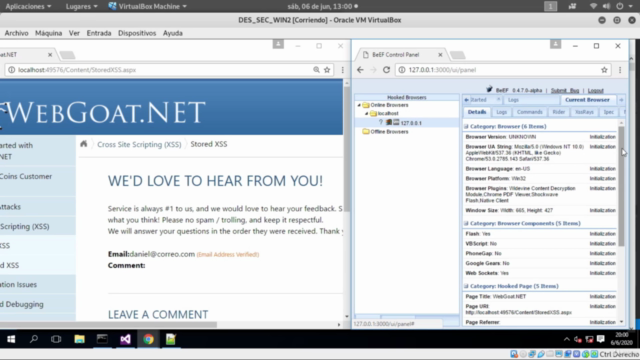Open Windows action center notifications

(x=600, y=339)
